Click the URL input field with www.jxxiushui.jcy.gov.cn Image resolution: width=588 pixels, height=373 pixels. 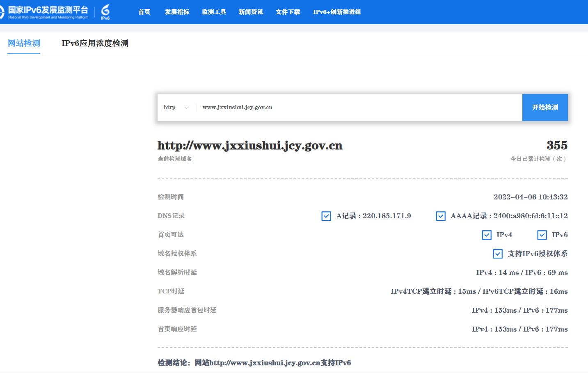click(359, 108)
